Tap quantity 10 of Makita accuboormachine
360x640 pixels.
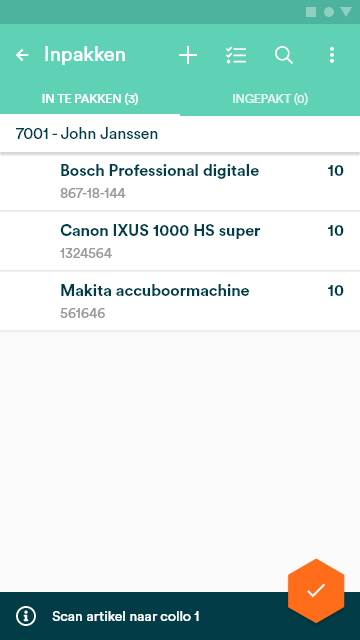tap(336, 291)
